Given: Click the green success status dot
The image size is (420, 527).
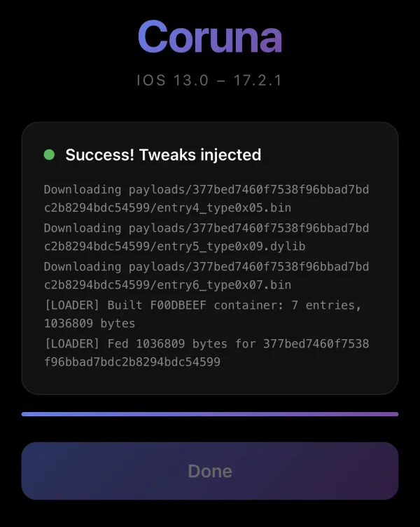Looking at the screenshot, I should pyautogui.click(x=49, y=155).
